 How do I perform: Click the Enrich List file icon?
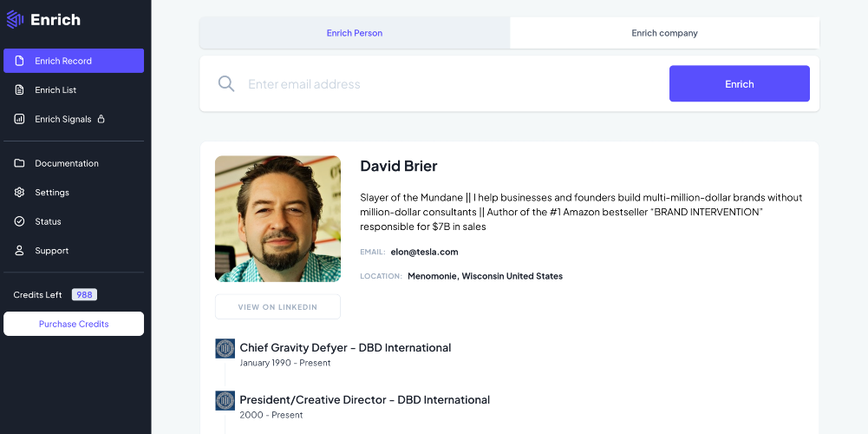[x=19, y=89]
